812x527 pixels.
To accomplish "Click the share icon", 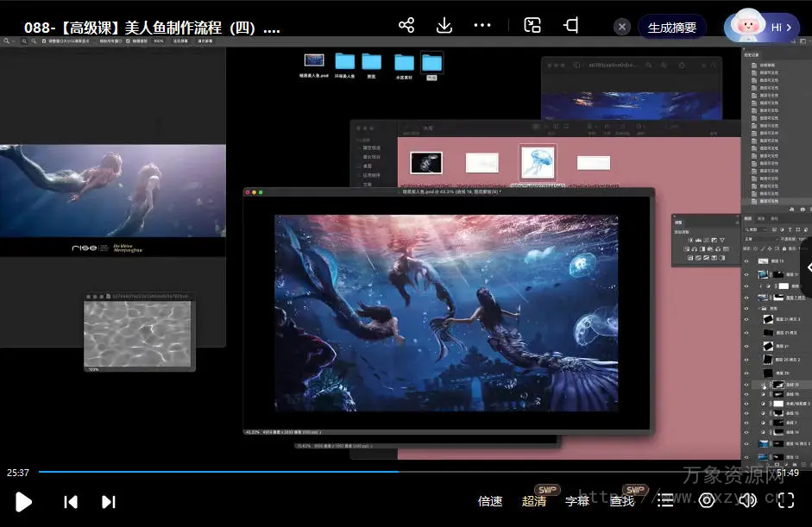I will click(x=406, y=26).
